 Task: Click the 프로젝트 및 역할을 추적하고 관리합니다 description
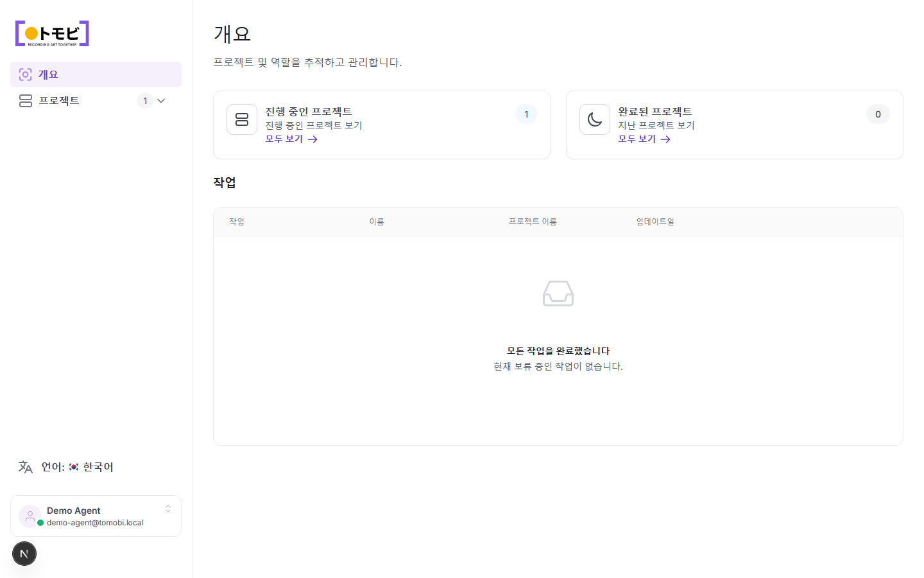[307, 62]
